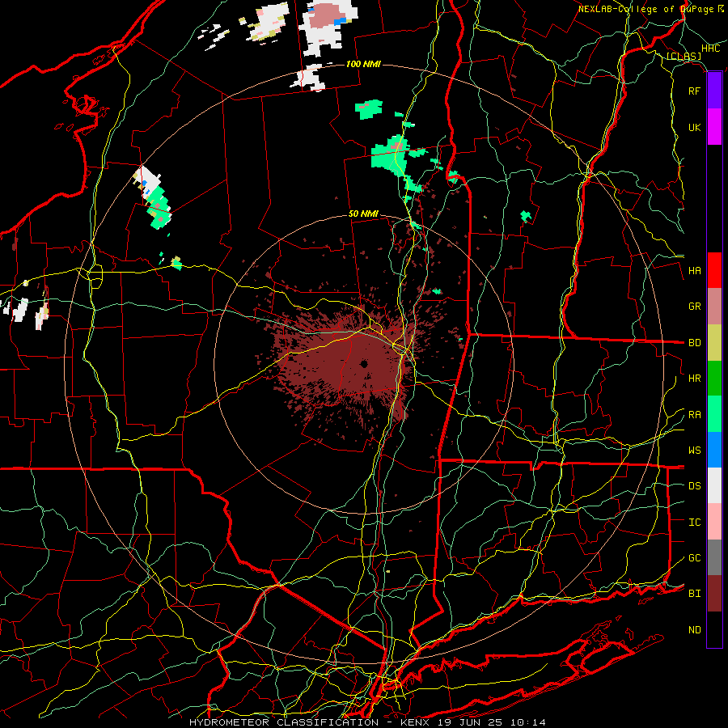
Task: Click the GR legend label text
Action: pyautogui.click(x=694, y=307)
